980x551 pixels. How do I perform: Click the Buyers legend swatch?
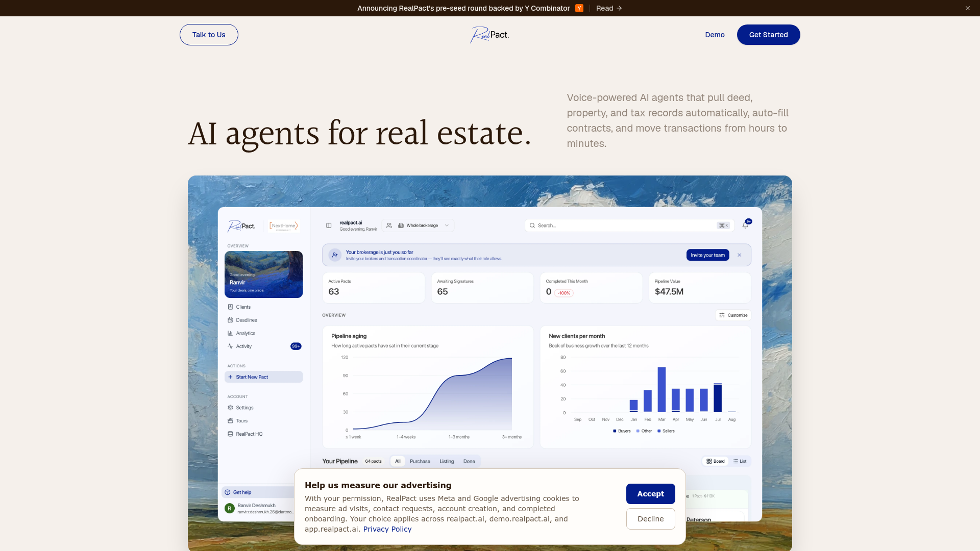click(x=615, y=431)
